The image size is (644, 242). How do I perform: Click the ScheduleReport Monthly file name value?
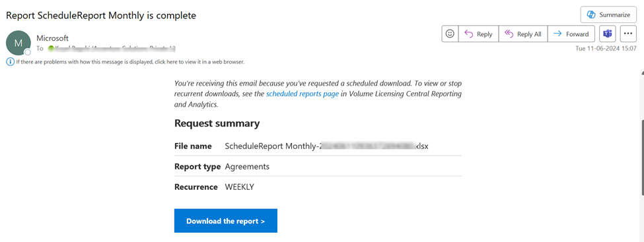326,146
